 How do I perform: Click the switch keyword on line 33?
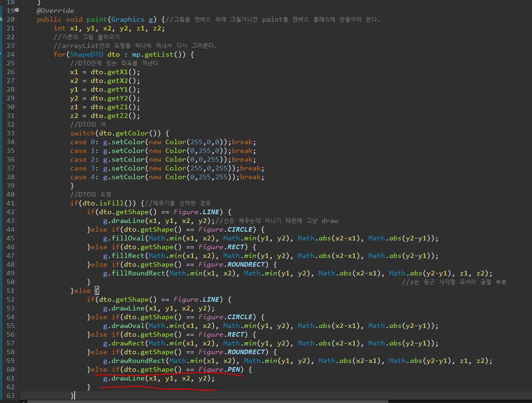pos(82,133)
